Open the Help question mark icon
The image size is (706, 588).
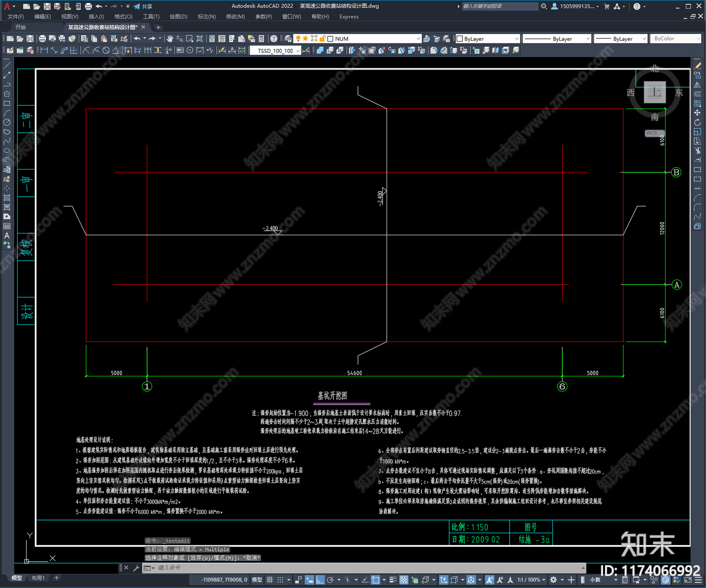[274, 39]
